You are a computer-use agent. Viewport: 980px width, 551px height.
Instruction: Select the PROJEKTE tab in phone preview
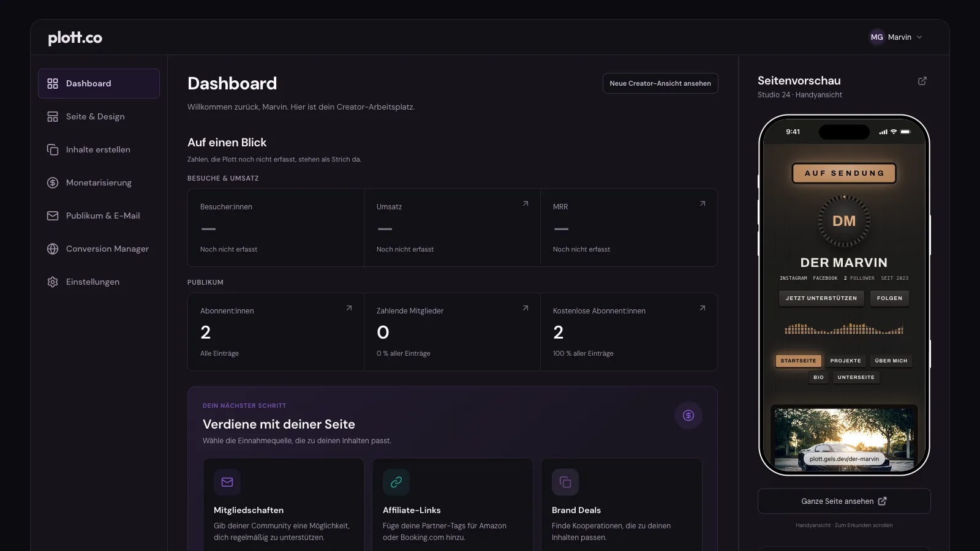pyautogui.click(x=845, y=361)
